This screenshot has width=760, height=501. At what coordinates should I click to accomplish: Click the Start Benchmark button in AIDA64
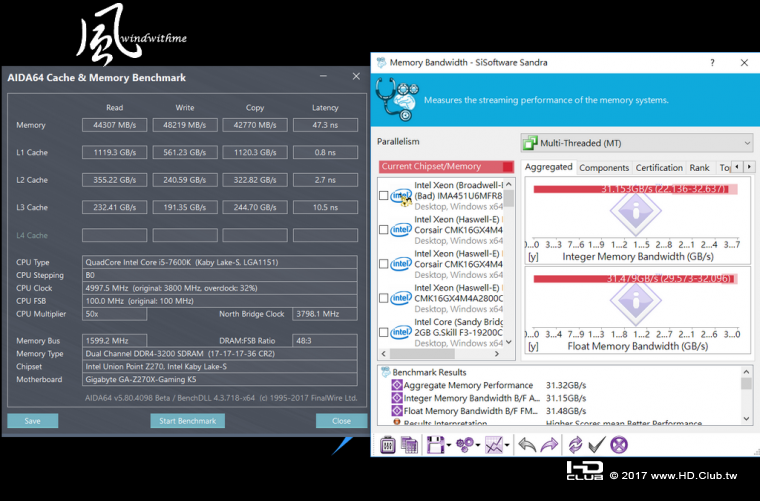click(x=189, y=421)
